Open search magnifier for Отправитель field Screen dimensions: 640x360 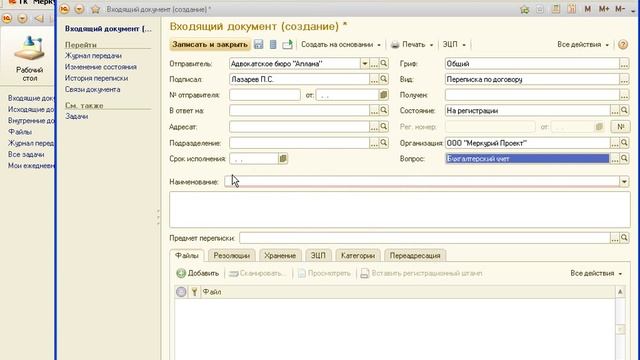(384, 64)
